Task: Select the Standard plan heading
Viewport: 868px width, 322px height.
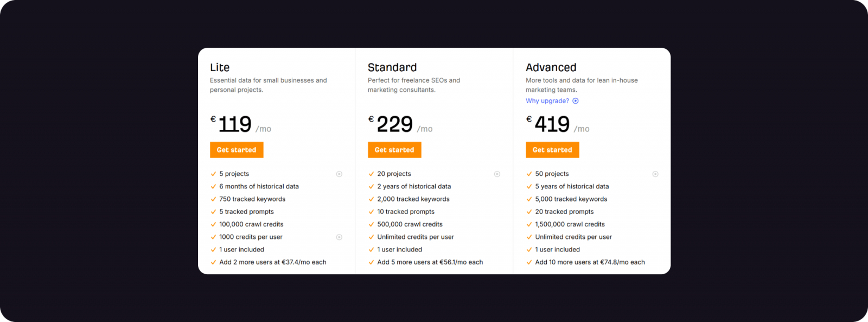Action: pos(392,67)
